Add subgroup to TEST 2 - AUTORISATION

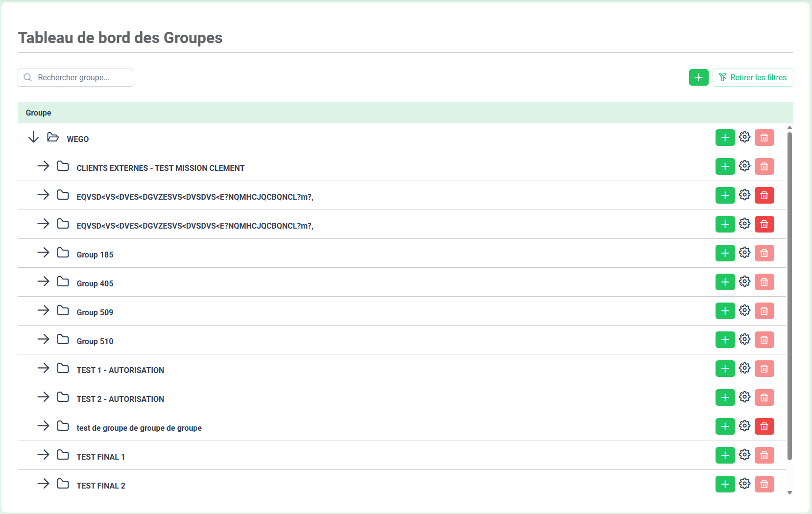(725, 397)
